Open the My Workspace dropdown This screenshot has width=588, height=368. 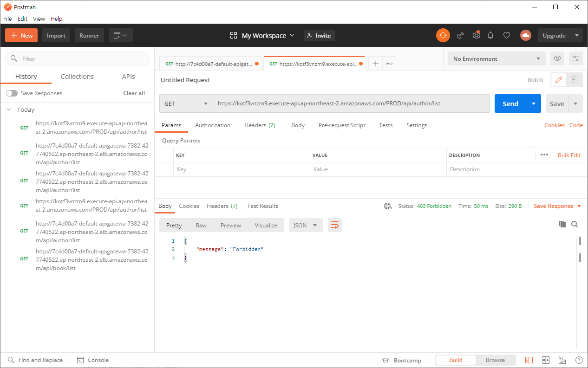click(262, 35)
